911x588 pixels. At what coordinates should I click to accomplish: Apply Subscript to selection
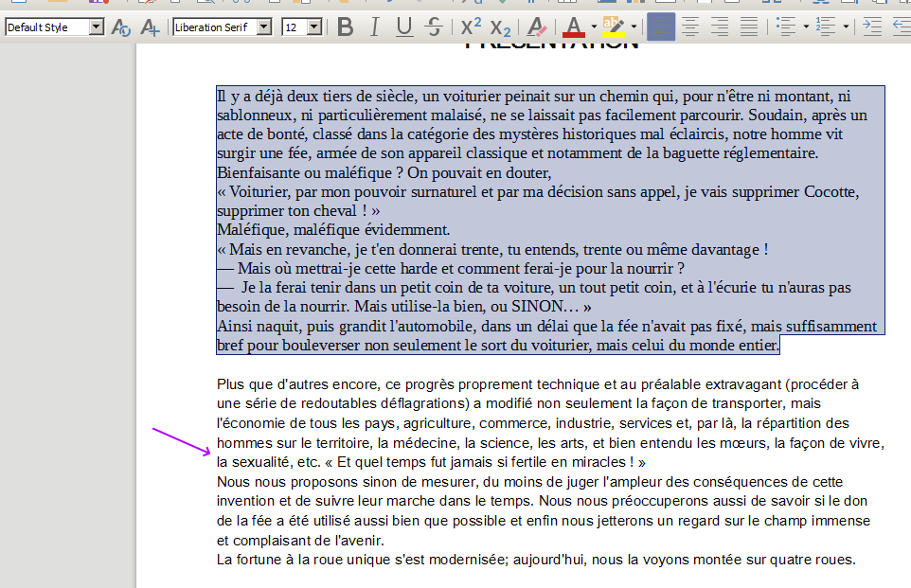[x=500, y=27]
